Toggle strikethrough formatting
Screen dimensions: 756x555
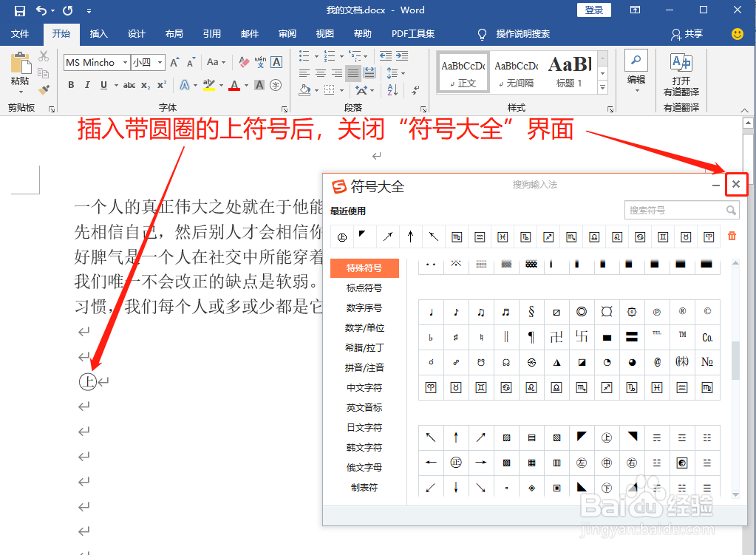(129, 85)
